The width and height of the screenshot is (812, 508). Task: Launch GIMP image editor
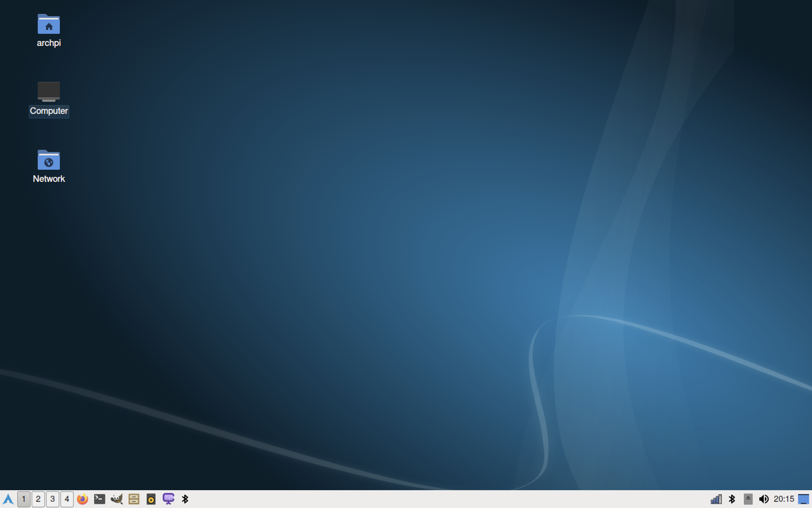(x=117, y=499)
